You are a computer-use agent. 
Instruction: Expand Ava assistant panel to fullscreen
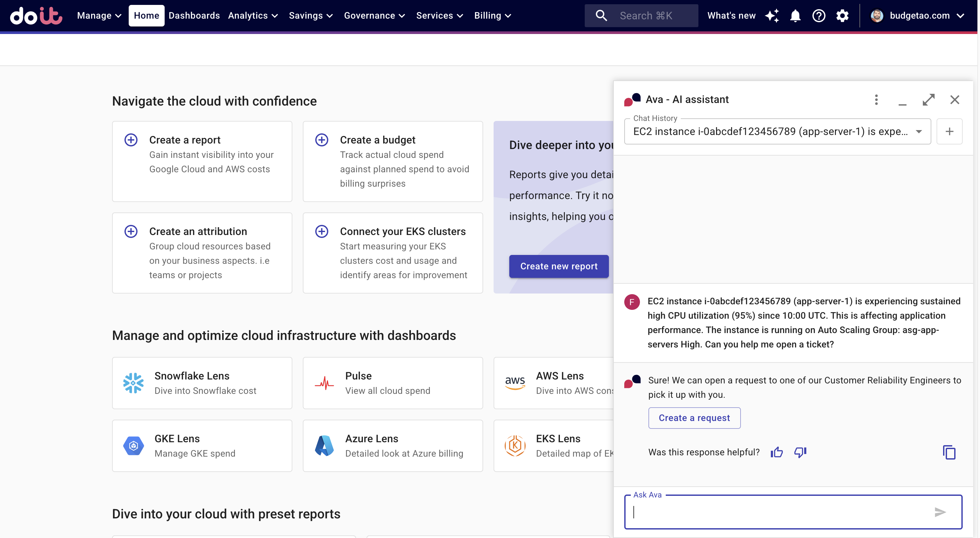tap(928, 100)
